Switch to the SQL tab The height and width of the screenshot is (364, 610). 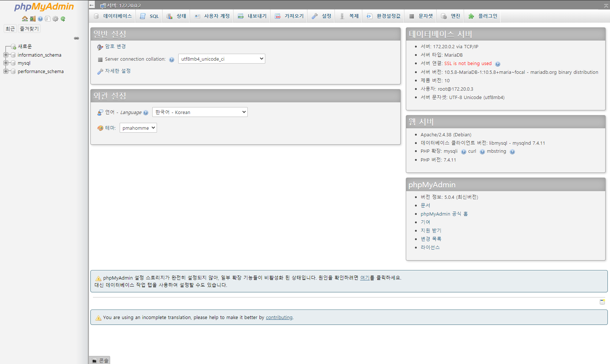pos(149,16)
